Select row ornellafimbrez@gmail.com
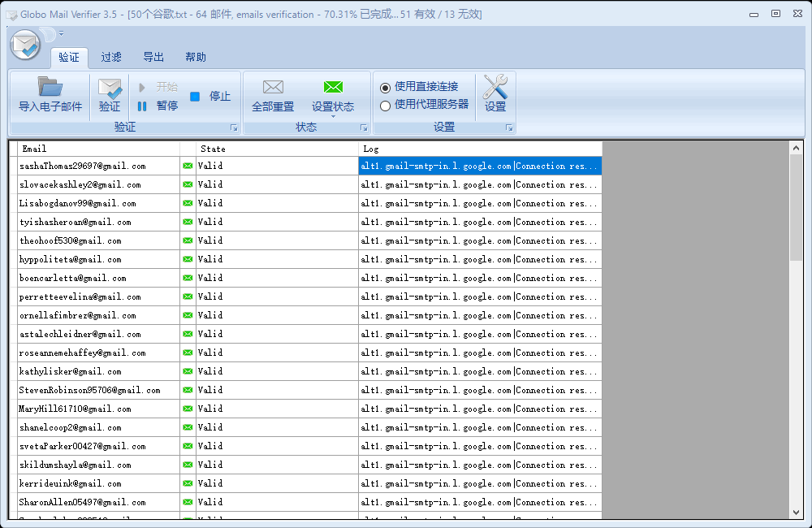This screenshot has height=528, width=812. [305, 315]
